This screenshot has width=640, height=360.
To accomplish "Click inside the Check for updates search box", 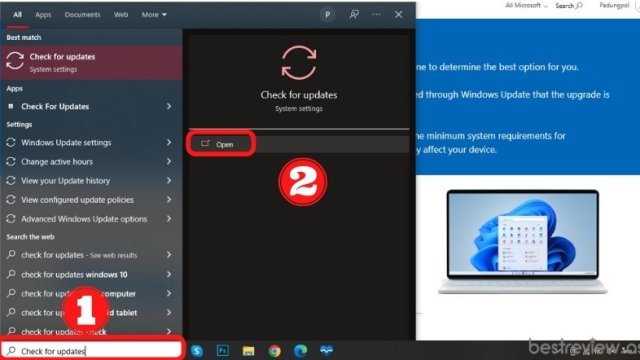I will (92, 350).
